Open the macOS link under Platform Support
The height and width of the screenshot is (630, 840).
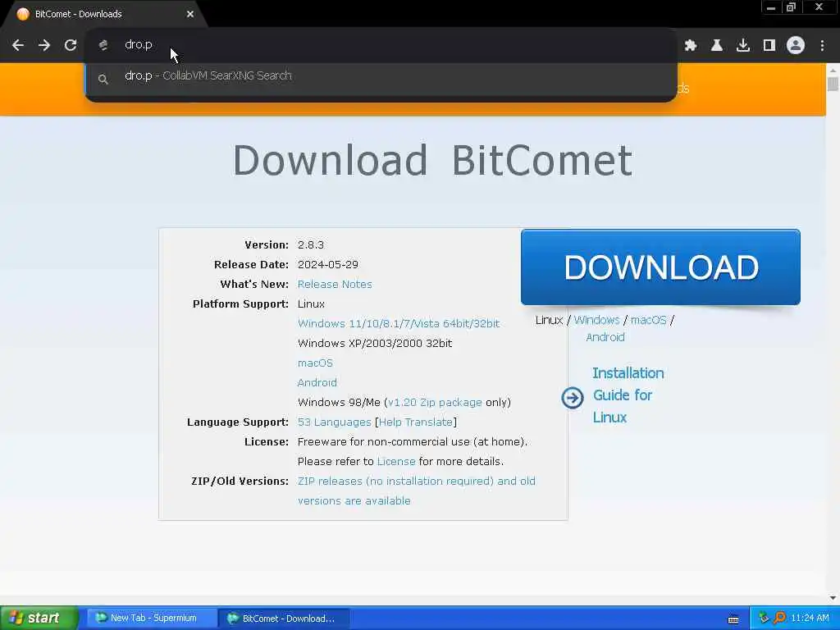pyautogui.click(x=315, y=363)
